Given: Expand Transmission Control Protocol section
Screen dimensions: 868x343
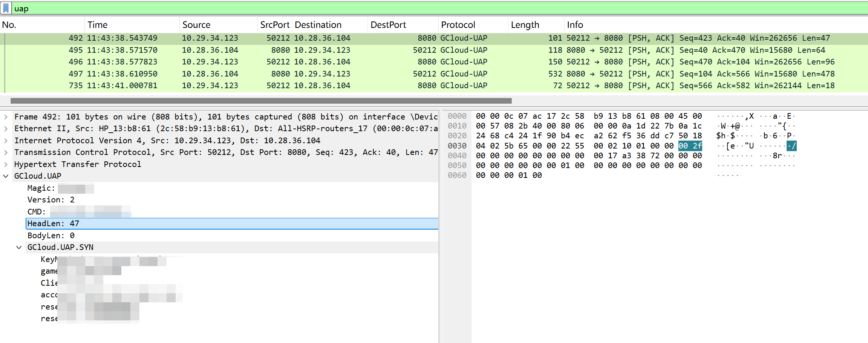Looking at the screenshot, I should coord(6,153).
